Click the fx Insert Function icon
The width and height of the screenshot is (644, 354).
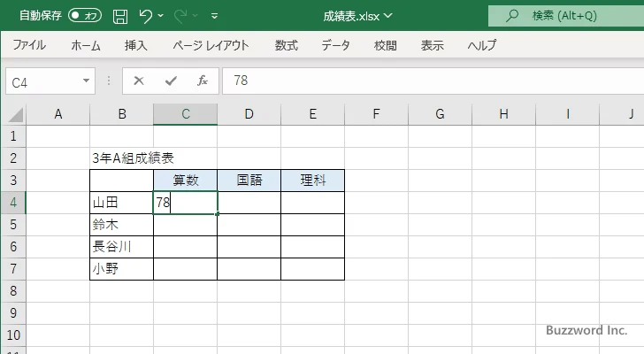click(203, 81)
